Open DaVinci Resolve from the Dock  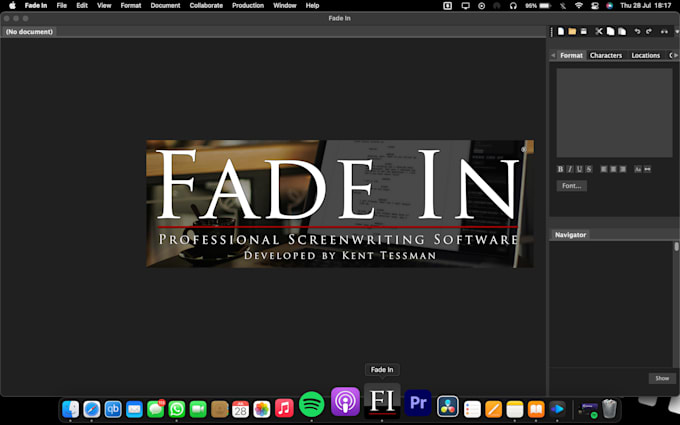pyautogui.click(x=448, y=407)
